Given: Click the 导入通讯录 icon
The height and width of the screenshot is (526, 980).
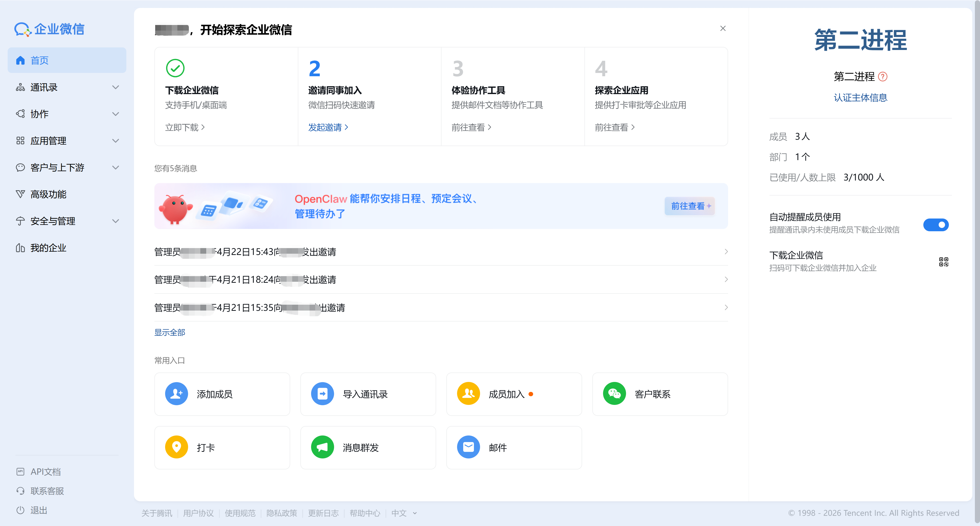Looking at the screenshot, I should (322, 394).
